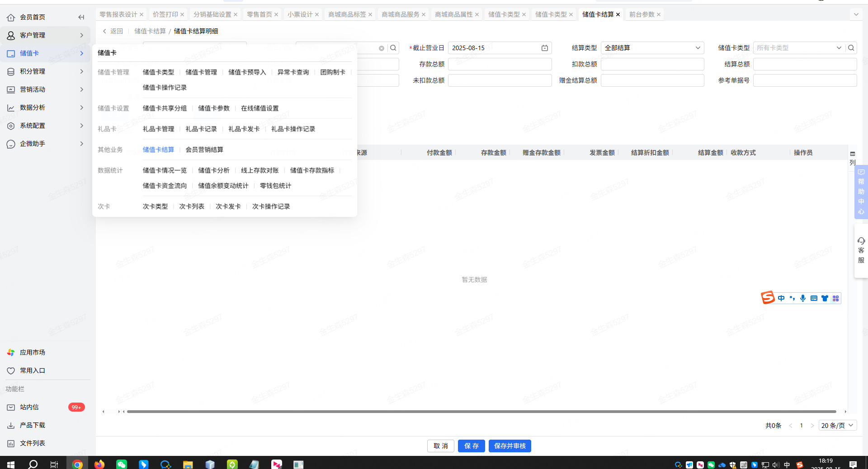Expand 积分管理 sidebar menu
Image resolution: width=868 pixels, height=469 pixels.
tap(45, 71)
